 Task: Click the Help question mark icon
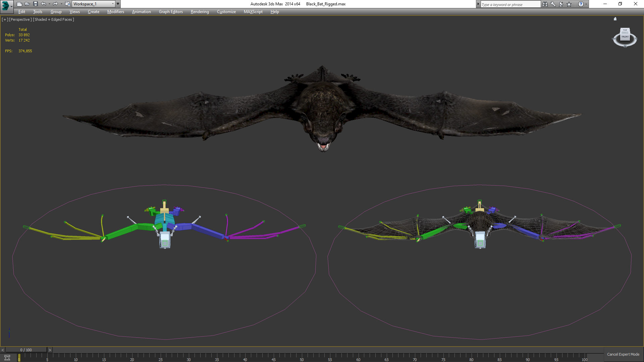tap(581, 4)
